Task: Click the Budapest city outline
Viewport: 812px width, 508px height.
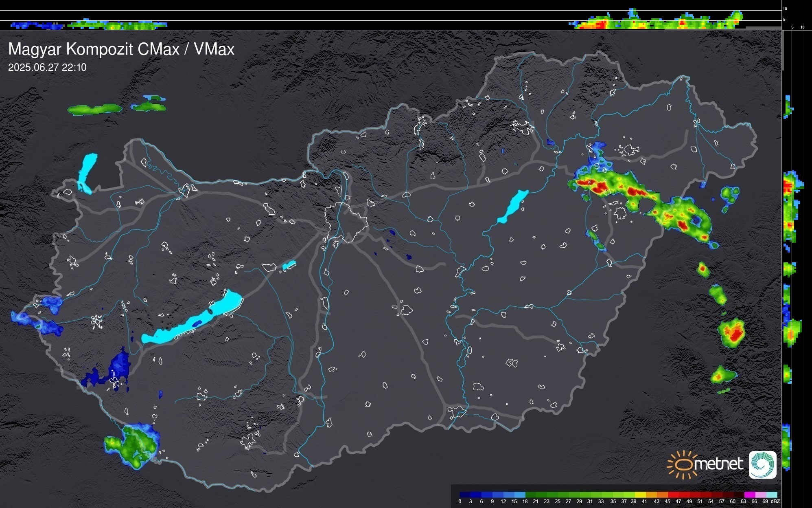Action: (346, 222)
